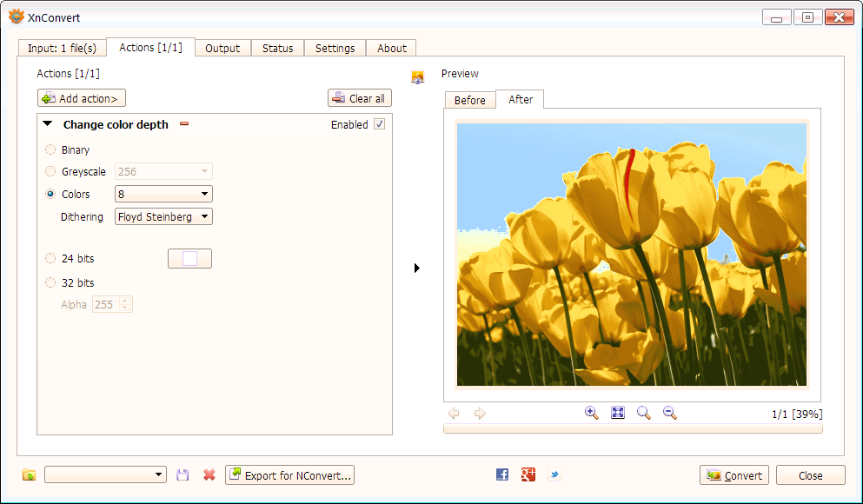
Task: Show the After preview tab
Action: click(x=520, y=99)
